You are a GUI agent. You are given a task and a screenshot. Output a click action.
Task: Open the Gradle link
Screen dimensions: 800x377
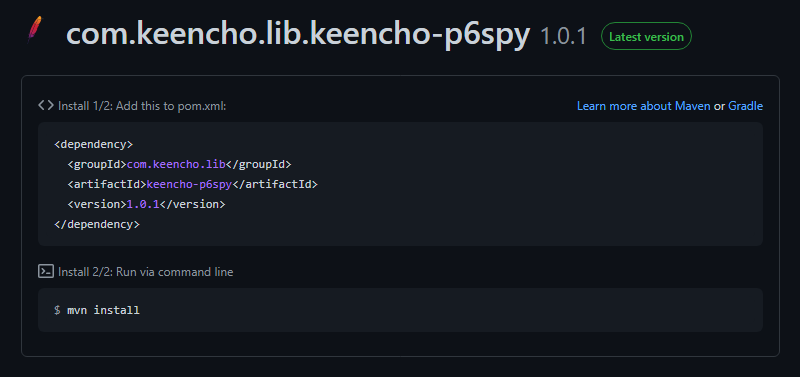(745, 106)
